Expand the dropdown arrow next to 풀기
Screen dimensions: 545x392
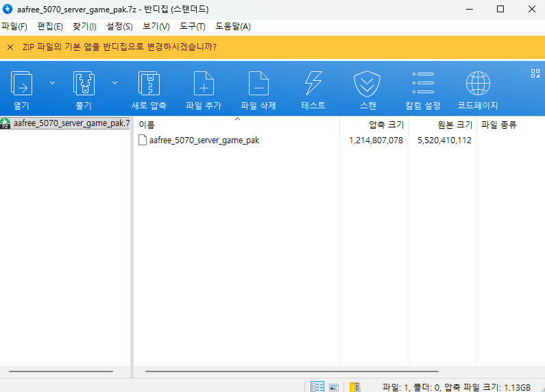(114, 83)
